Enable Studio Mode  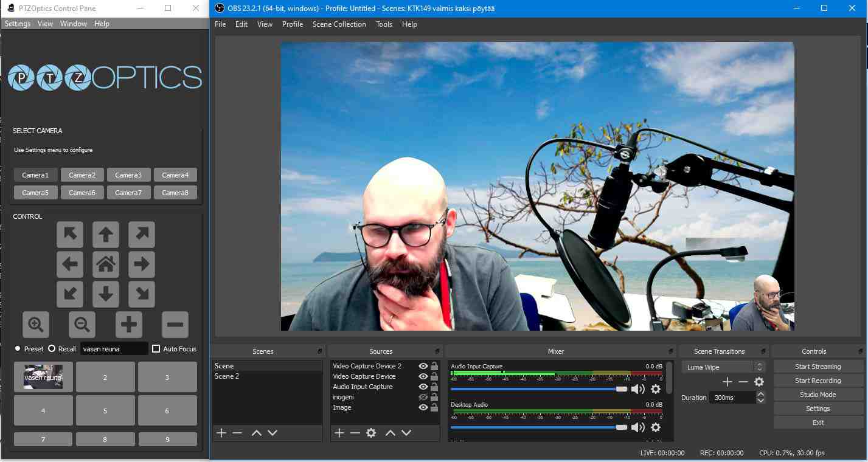pos(818,395)
